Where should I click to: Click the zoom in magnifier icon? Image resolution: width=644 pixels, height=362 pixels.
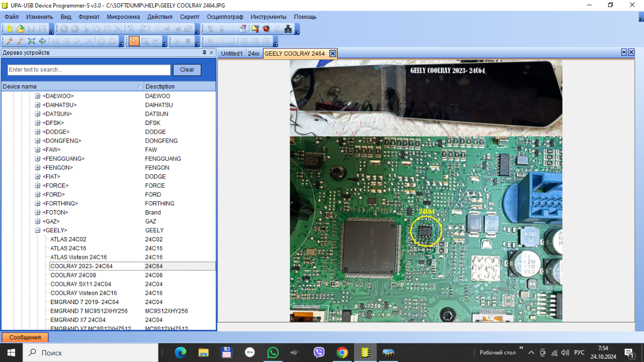click(x=9, y=41)
